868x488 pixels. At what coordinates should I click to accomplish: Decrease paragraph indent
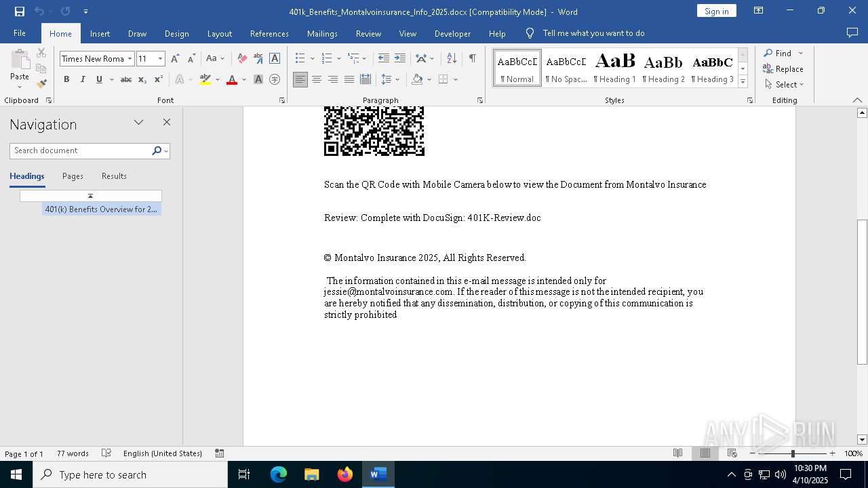click(x=384, y=59)
